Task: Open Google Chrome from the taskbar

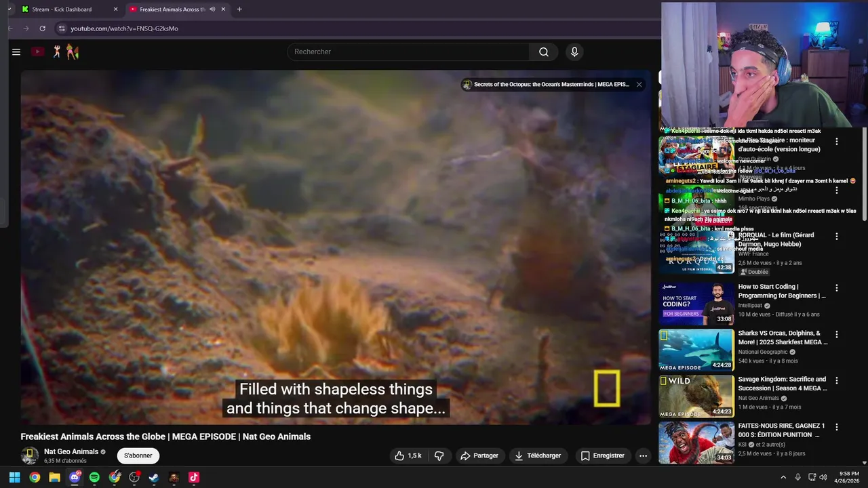Action: click(35, 477)
